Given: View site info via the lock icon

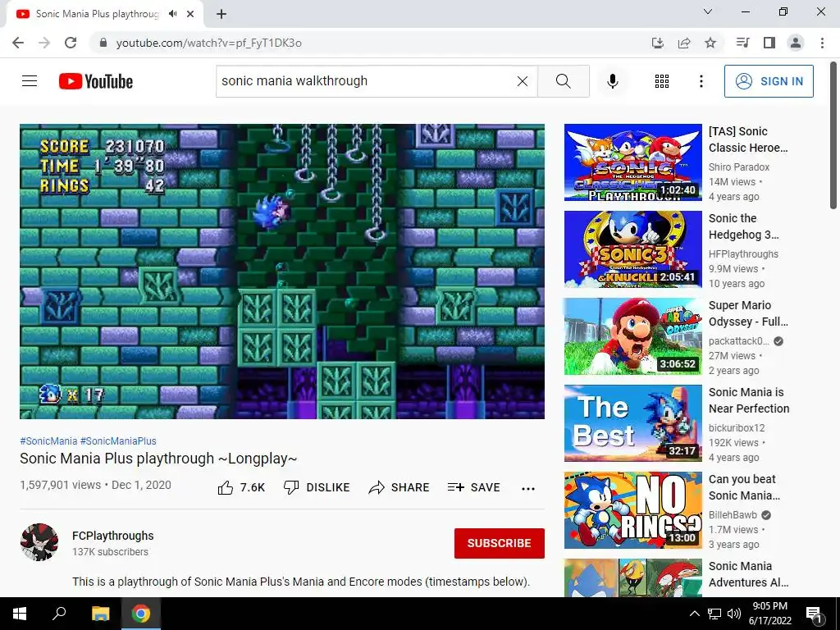Looking at the screenshot, I should [x=103, y=43].
